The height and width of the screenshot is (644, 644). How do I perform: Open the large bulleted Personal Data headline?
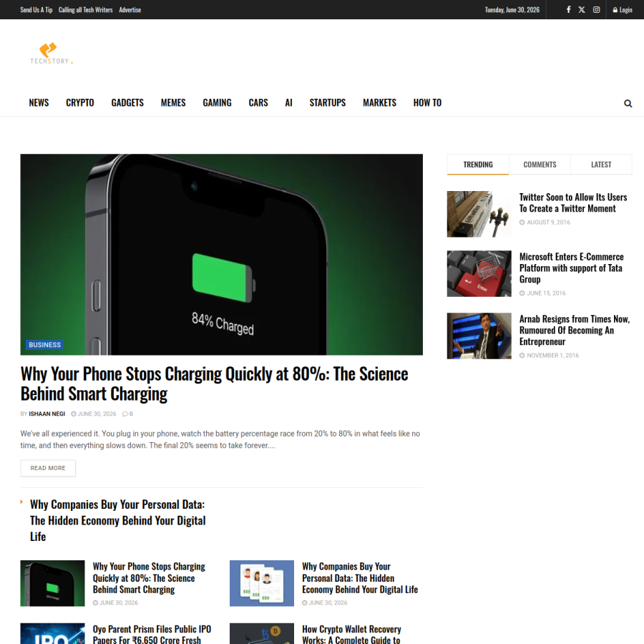click(x=117, y=520)
